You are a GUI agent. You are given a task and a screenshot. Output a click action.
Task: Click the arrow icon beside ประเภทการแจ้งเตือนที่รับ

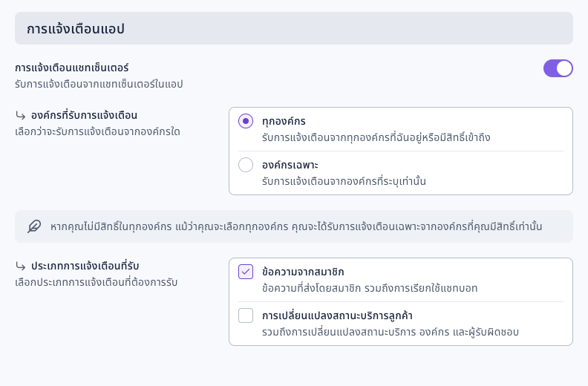coord(21,266)
